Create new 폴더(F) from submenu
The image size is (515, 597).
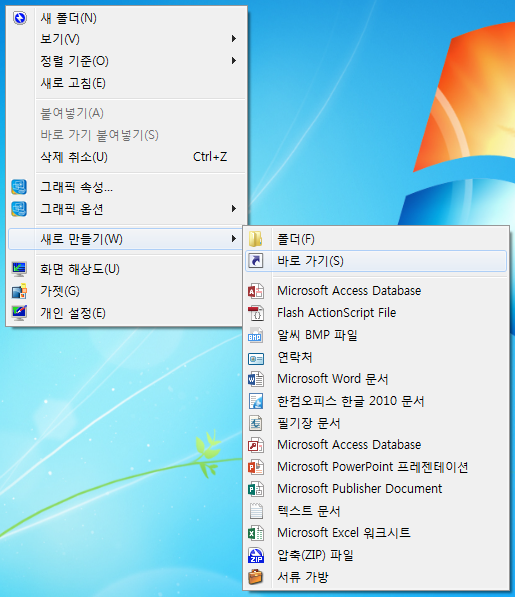point(376,239)
